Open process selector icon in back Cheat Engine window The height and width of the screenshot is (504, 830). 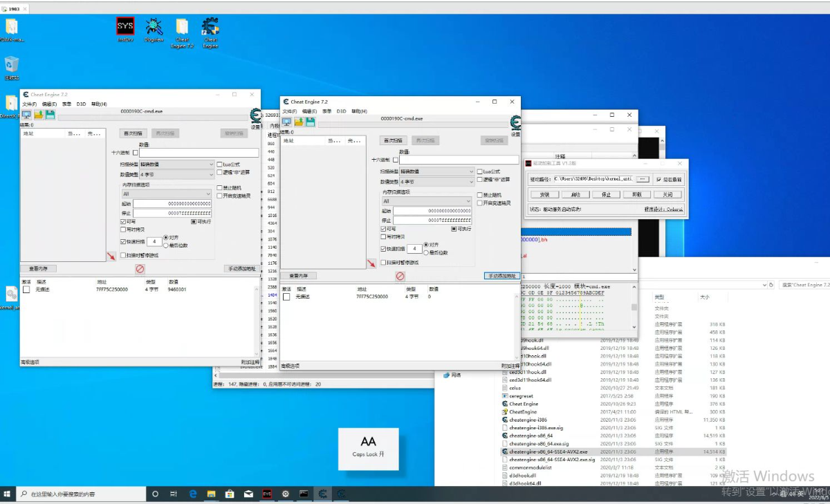(26, 115)
